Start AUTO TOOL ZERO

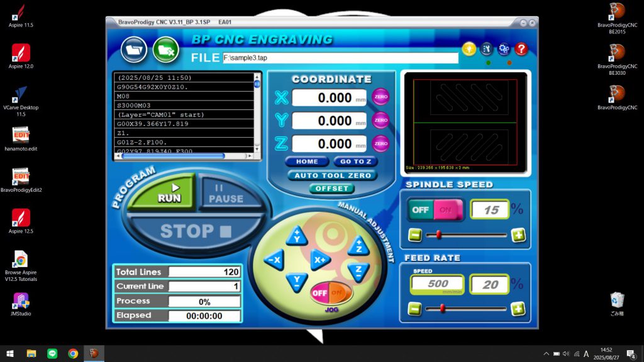[333, 176]
